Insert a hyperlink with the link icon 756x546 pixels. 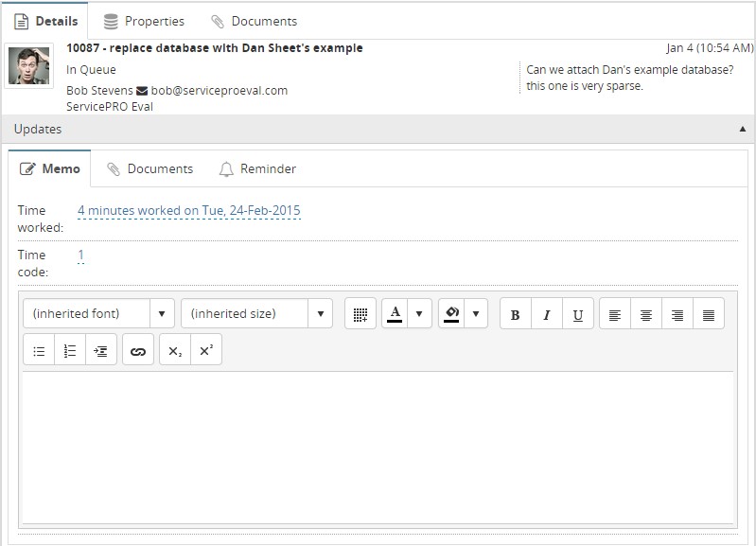pos(138,350)
